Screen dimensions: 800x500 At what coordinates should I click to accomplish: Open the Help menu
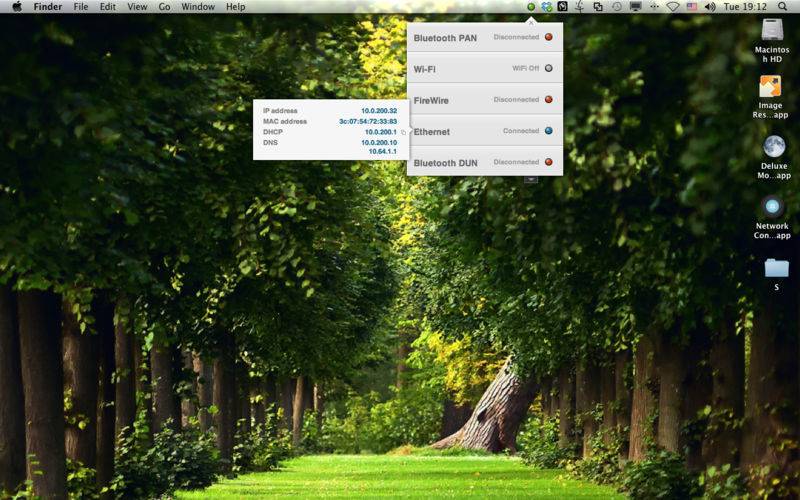[x=235, y=7]
